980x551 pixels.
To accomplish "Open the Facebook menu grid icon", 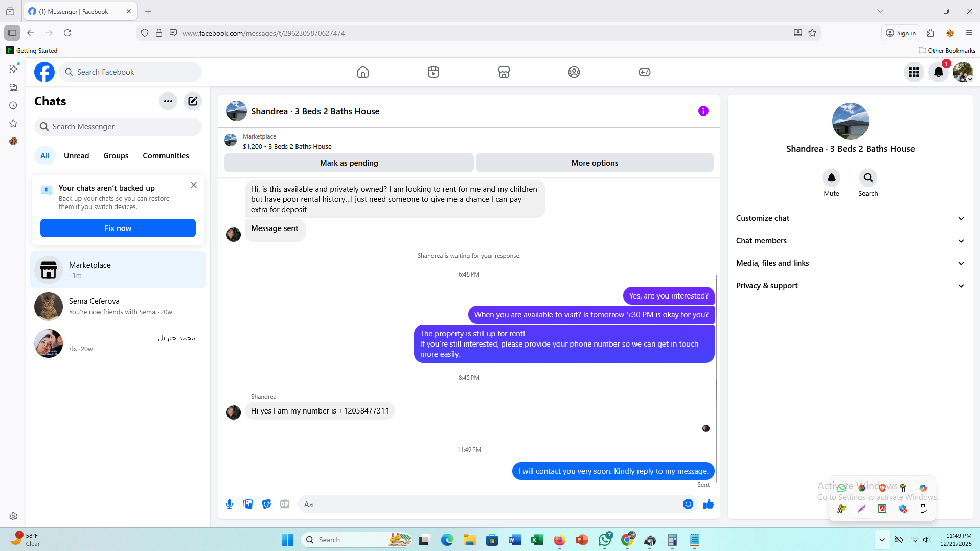I will 914,72.
